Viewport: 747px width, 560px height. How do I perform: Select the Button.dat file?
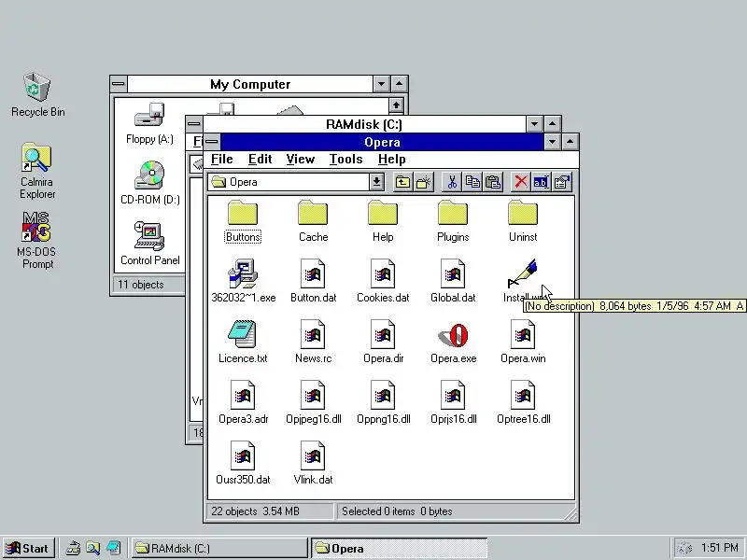(313, 282)
